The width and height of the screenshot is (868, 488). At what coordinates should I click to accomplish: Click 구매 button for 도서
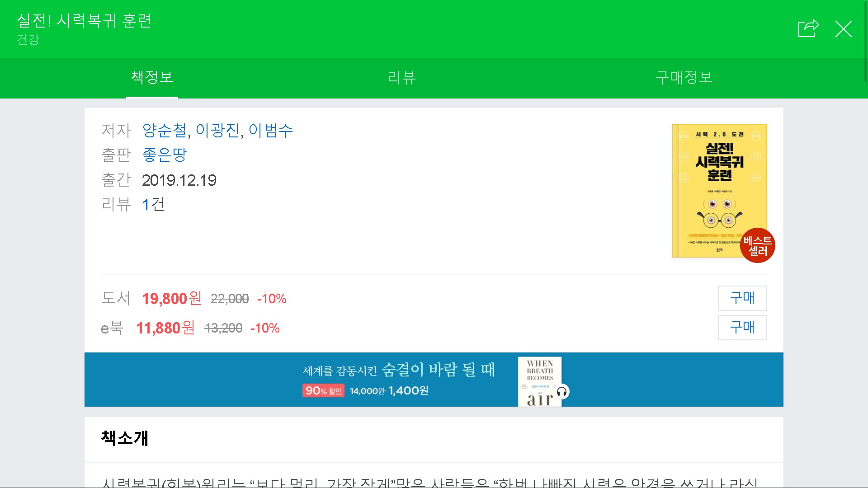(x=742, y=298)
